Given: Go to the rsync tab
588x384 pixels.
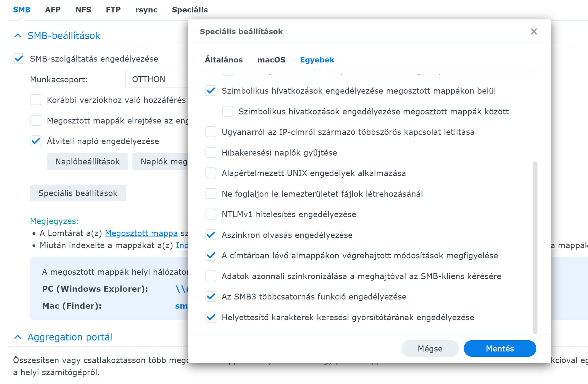Looking at the screenshot, I should point(146,10).
